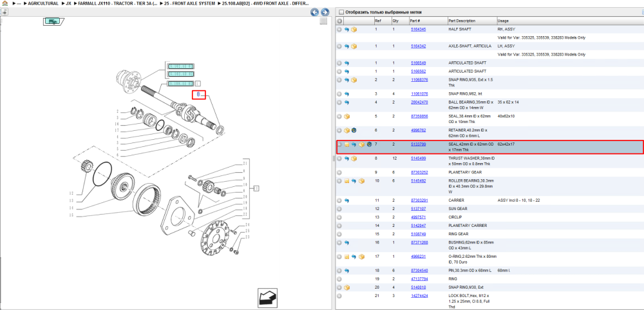Open 25 - FRONT AXLE SYSTEM breadcrumb
The width and height of the screenshot is (644, 310).
189,3
